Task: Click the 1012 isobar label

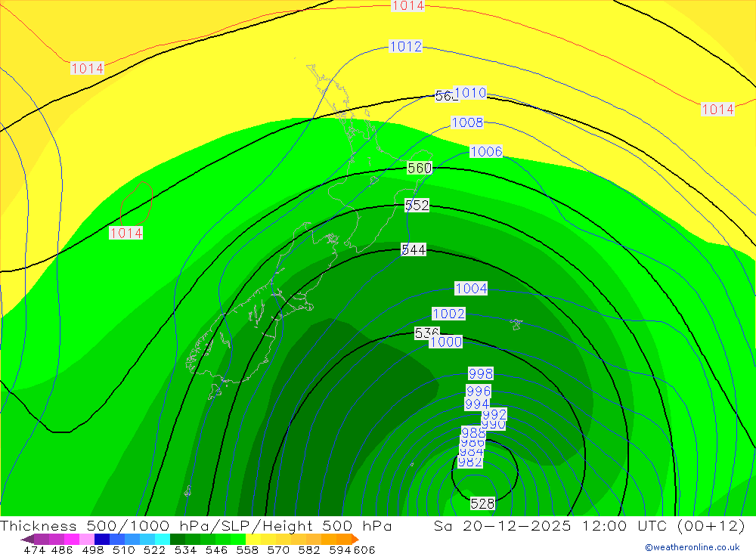Action: (x=405, y=46)
